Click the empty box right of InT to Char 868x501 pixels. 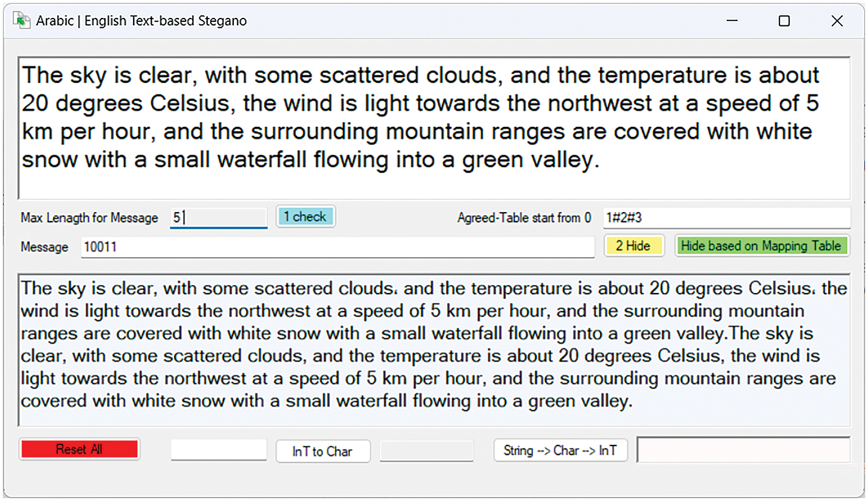pos(426,451)
